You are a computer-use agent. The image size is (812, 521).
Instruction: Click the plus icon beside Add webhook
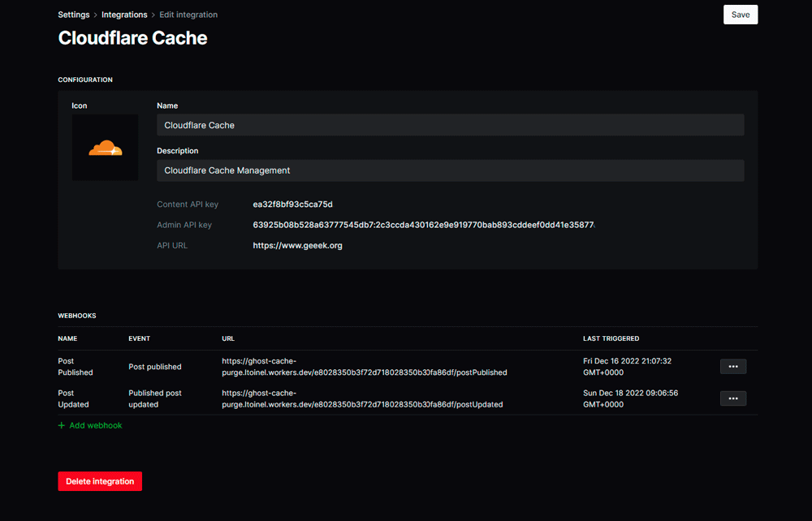tap(62, 425)
